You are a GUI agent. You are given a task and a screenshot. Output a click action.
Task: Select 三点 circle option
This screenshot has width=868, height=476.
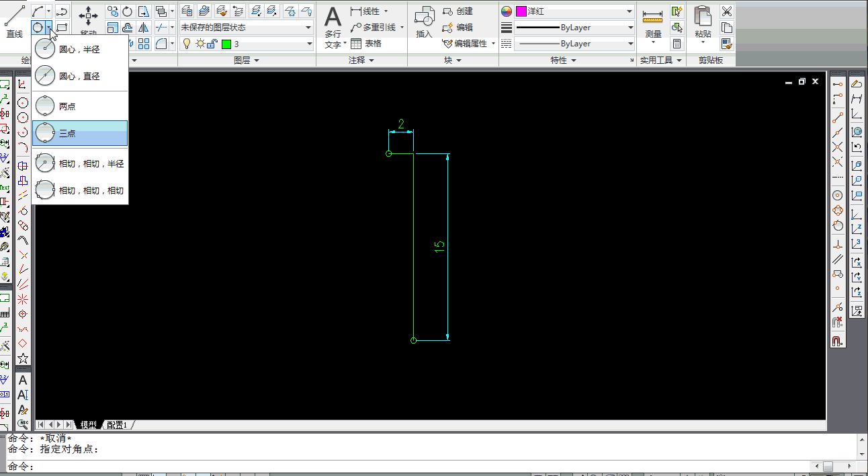click(80, 133)
